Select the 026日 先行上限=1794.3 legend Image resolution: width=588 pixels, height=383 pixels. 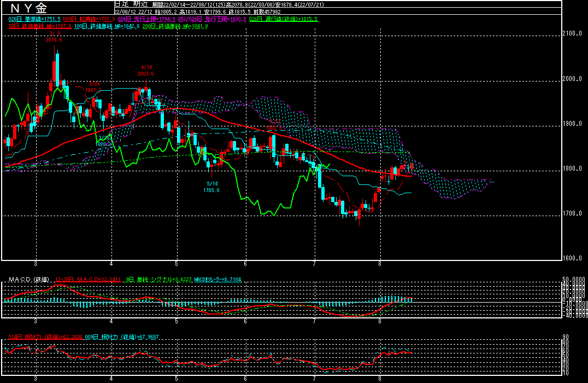click(146, 19)
